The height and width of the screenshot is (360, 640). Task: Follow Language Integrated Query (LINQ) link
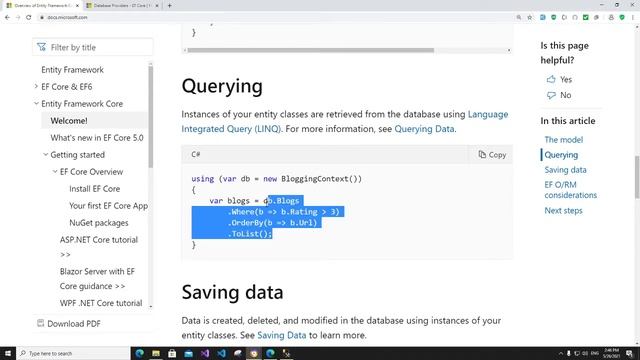pos(345,122)
